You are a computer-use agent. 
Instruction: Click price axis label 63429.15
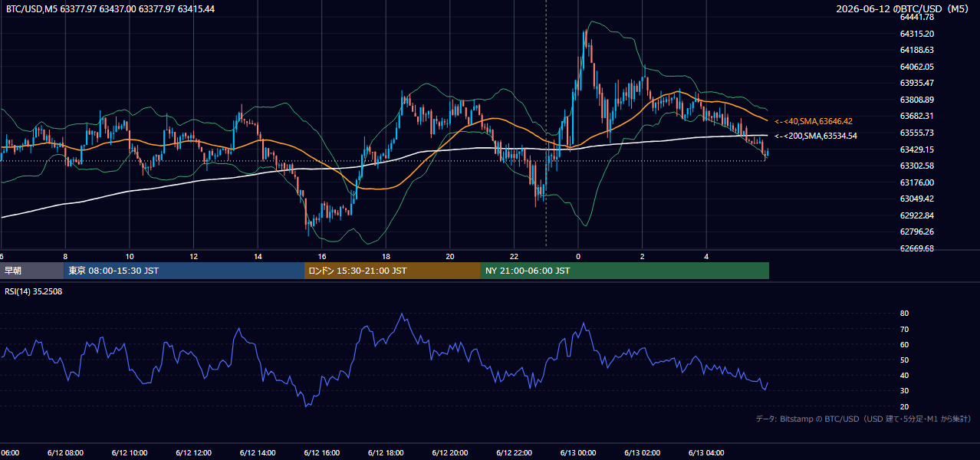pyautogui.click(x=916, y=149)
